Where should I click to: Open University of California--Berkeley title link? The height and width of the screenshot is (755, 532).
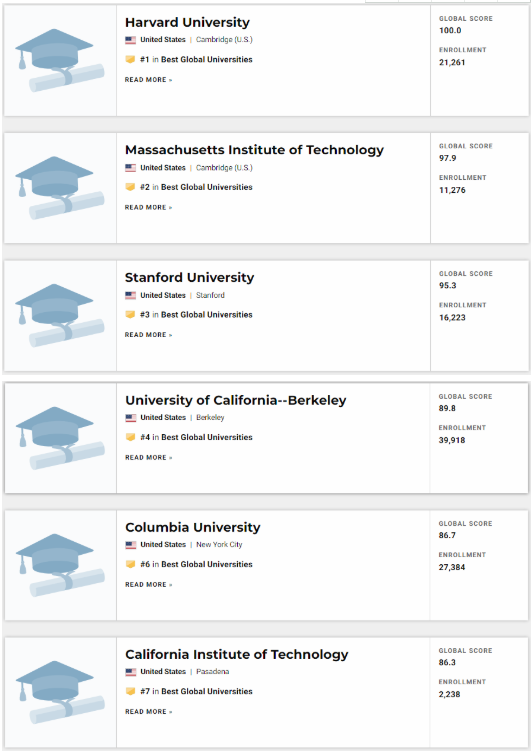236,401
